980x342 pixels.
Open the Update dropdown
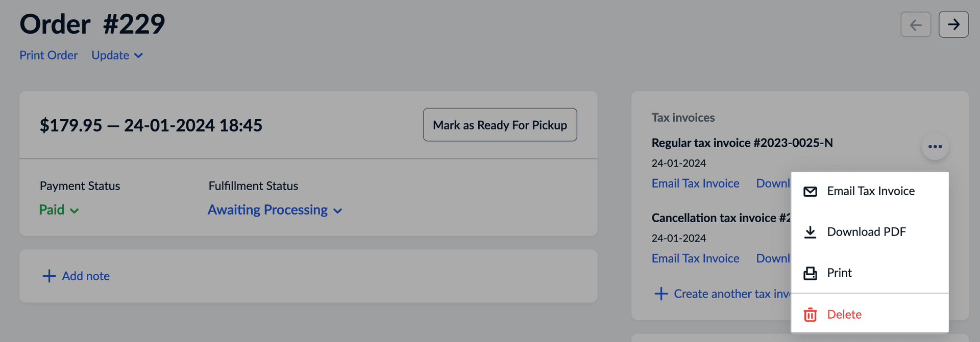click(117, 56)
